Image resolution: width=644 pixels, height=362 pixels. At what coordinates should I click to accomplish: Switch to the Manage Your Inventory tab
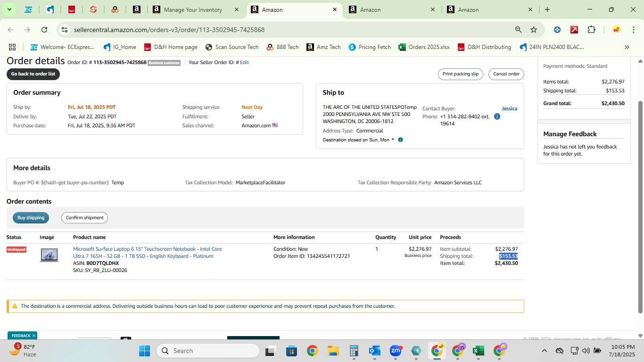pyautogui.click(x=192, y=9)
